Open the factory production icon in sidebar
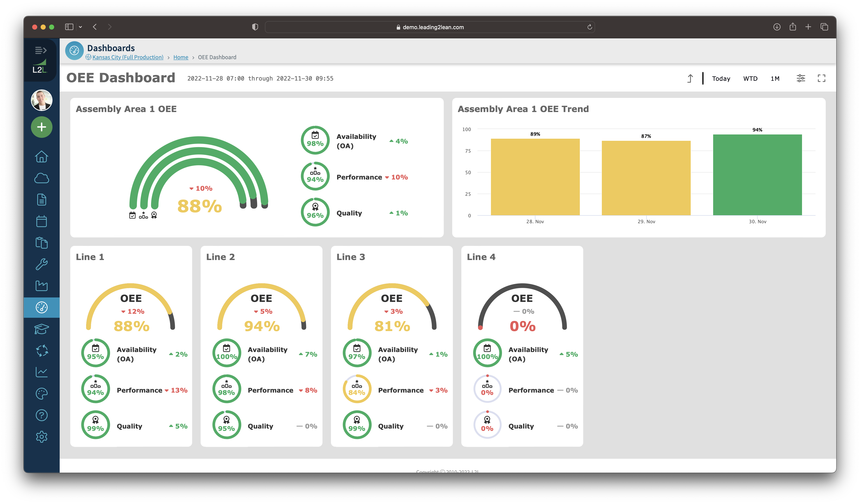860x504 pixels. (42, 286)
